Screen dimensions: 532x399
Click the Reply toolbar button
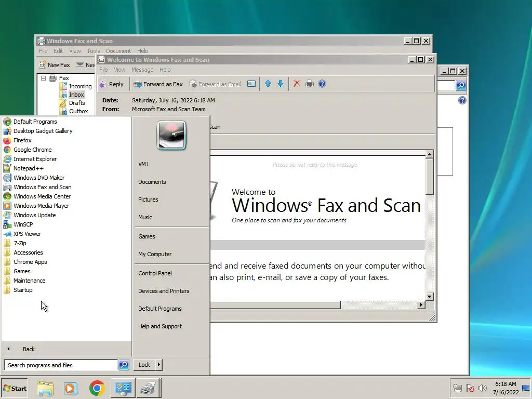pyautogui.click(x=111, y=84)
